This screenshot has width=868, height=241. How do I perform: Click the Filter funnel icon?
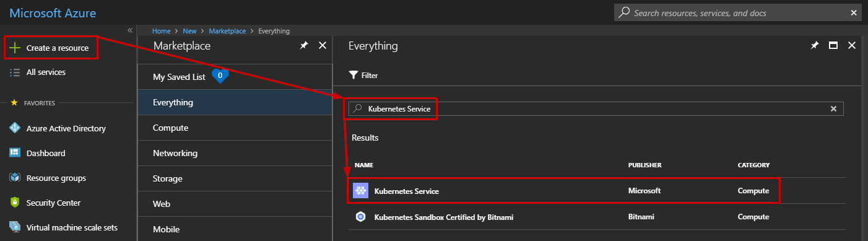tap(354, 76)
